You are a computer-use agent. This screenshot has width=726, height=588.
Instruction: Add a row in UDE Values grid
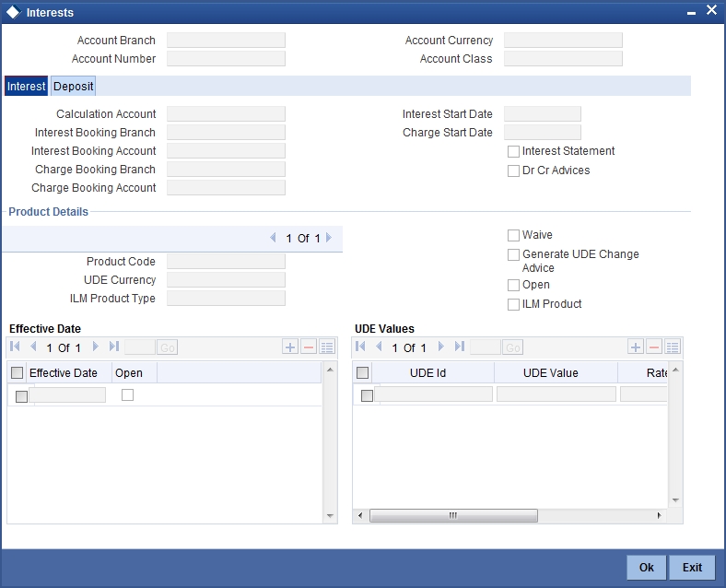point(636,347)
